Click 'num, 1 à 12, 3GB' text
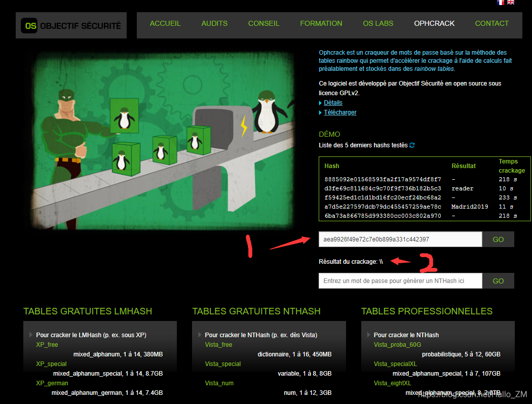 click(308, 392)
